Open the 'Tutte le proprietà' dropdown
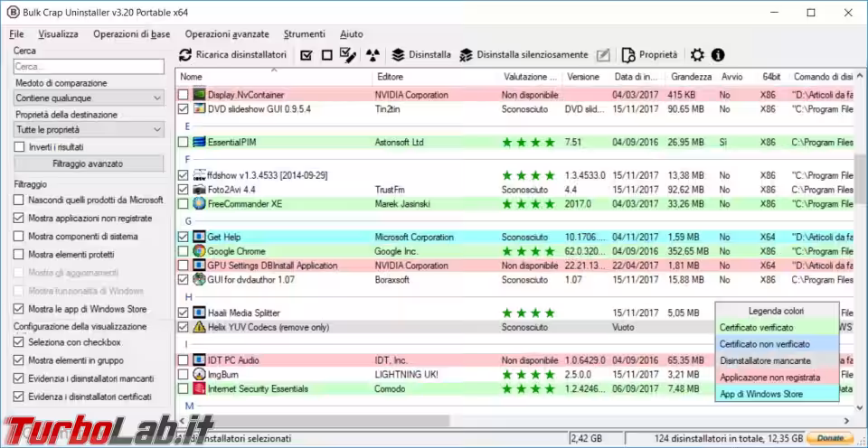Image resolution: width=868 pixels, height=448 pixels. coord(88,129)
